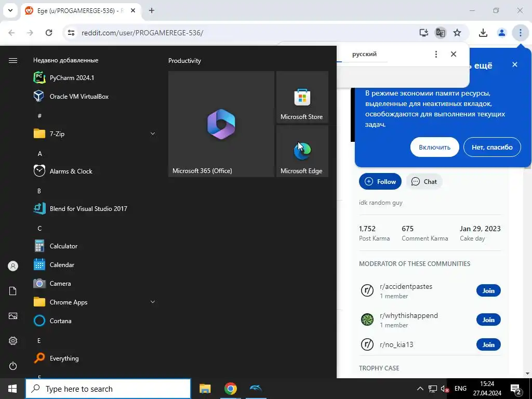Open Microsoft 365 (Office) tile
Screen dimensions: 532x399
pos(221,124)
